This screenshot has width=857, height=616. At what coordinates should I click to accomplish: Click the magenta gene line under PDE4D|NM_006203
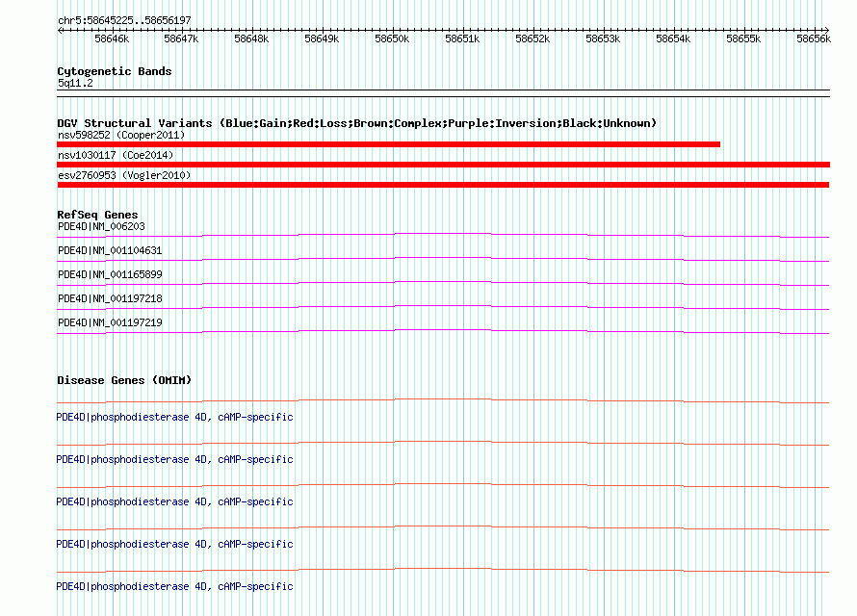(443, 234)
